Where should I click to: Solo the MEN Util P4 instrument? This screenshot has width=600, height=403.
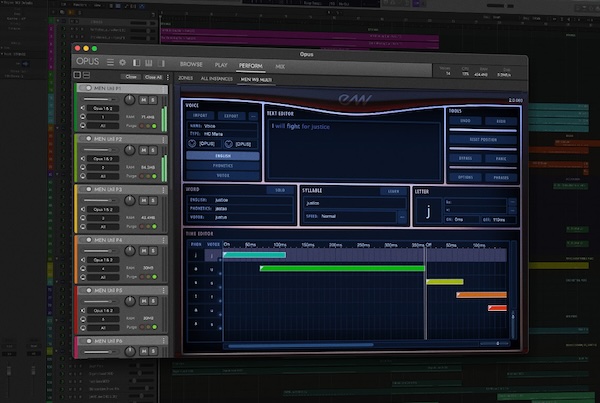[153, 251]
